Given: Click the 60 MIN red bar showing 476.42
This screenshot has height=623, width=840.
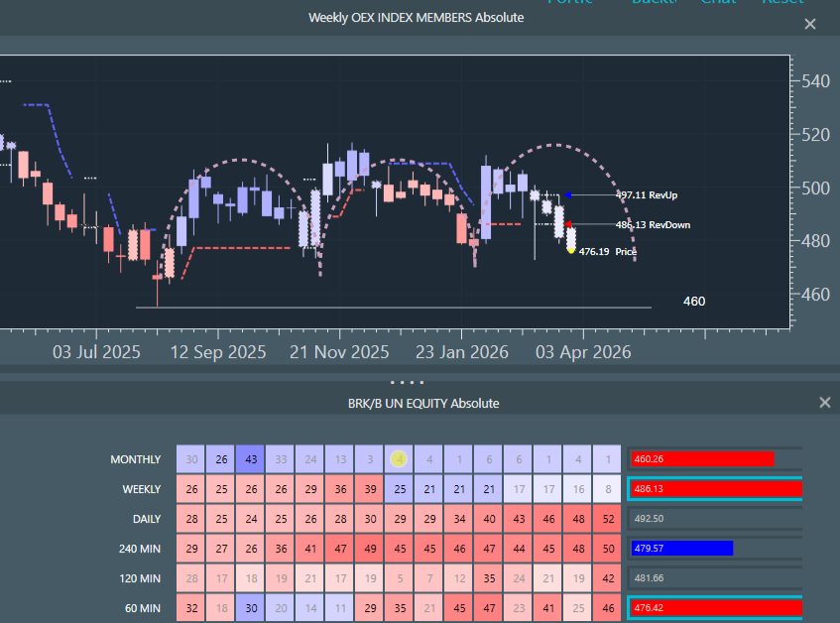Looking at the screenshot, I should coord(716,607).
